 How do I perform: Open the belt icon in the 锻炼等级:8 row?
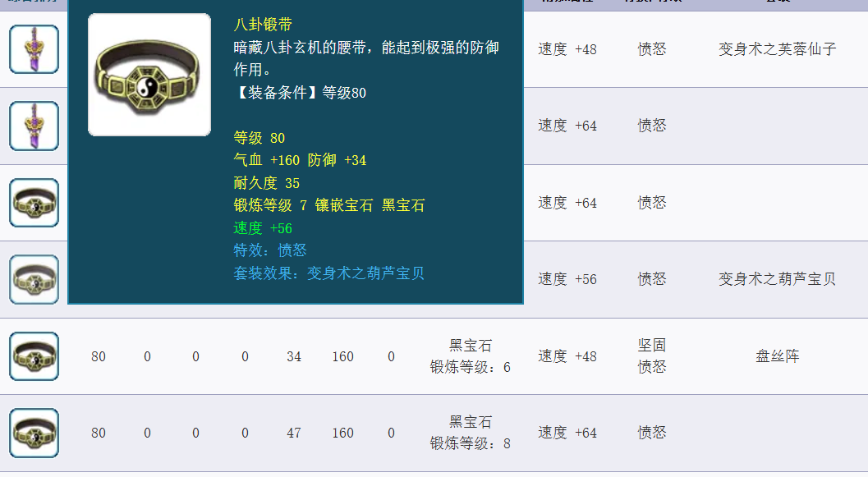(34, 433)
